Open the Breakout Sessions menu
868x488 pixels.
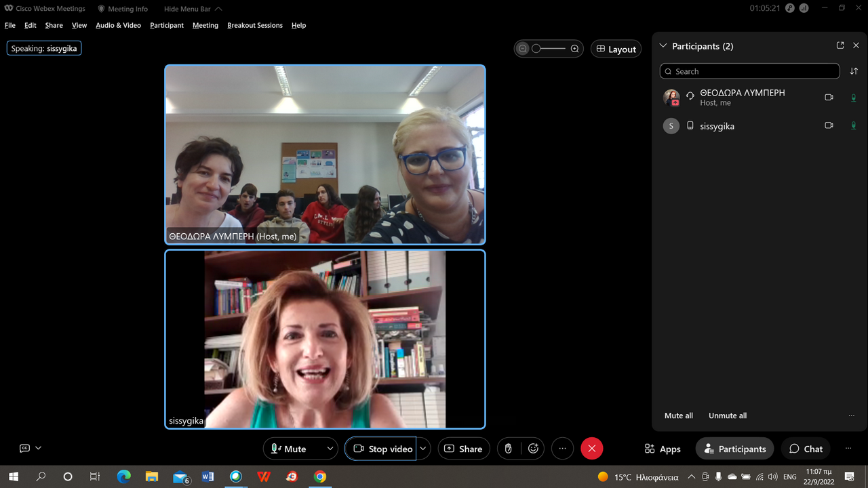click(x=255, y=25)
